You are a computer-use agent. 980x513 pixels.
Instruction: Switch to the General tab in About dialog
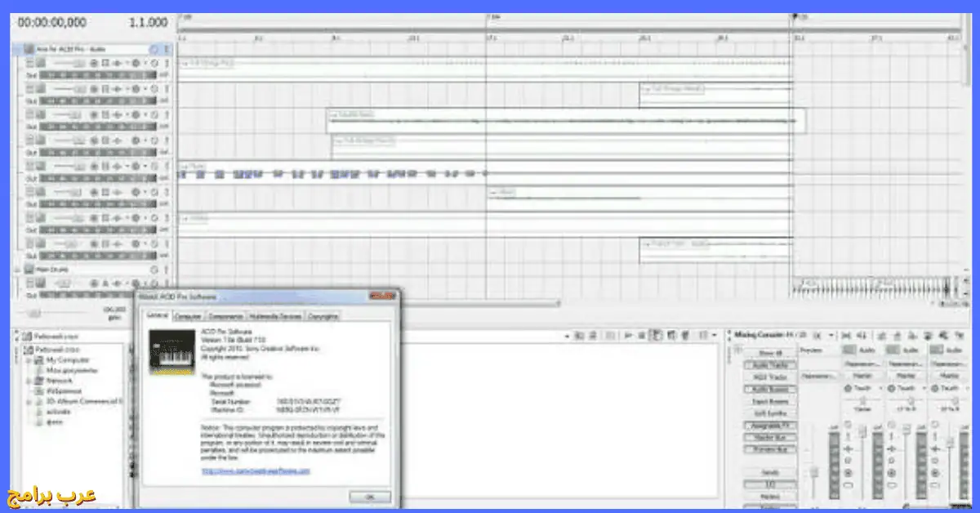click(x=158, y=316)
